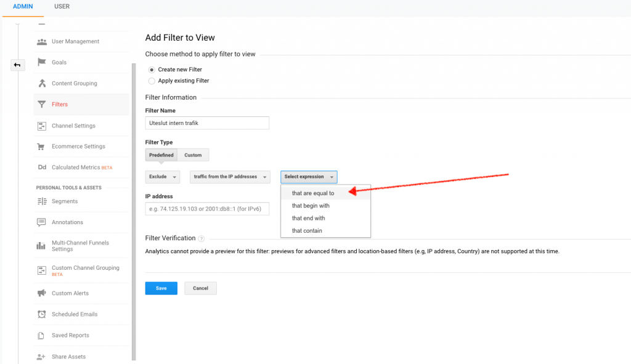Open the Select expression dropdown
This screenshot has width=631, height=364.
click(x=309, y=177)
